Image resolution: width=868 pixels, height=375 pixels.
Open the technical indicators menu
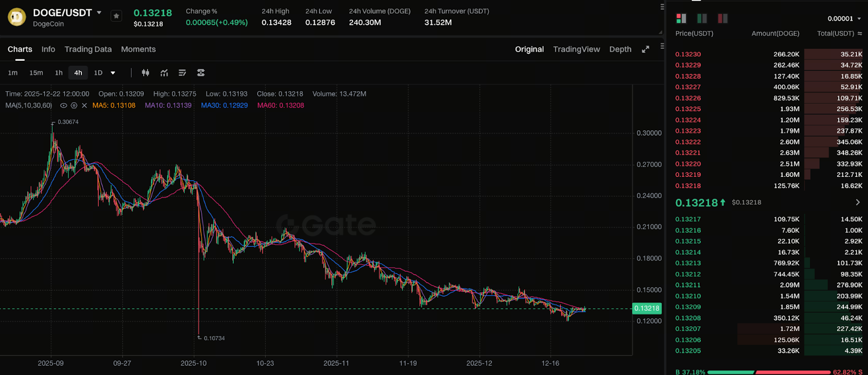164,73
